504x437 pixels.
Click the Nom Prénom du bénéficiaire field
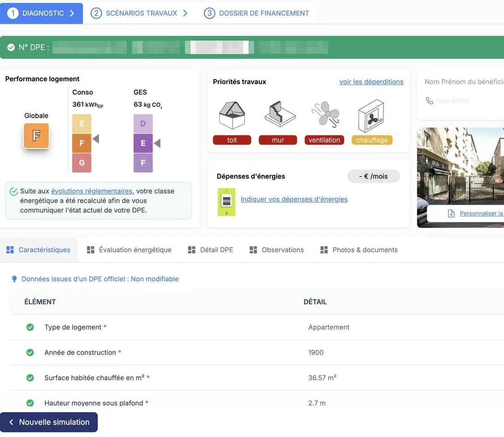[464, 82]
